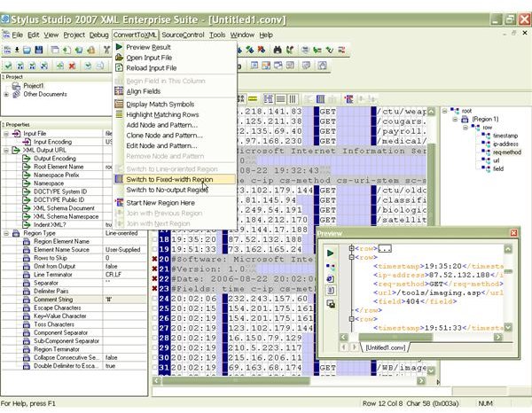Click the scissors Cut toolbar icon
This screenshot has width=532, height=413.
coord(106,51)
